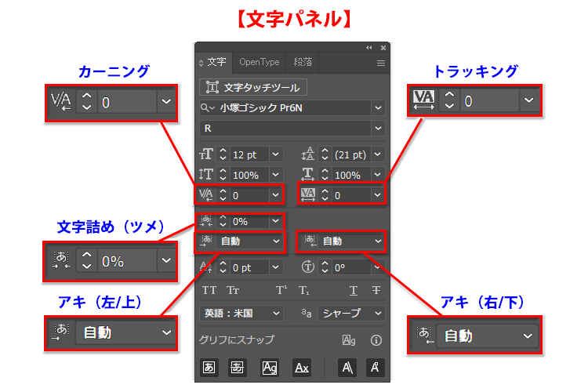Open the horizontal scale dropdown
The image size is (588, 392).
pyautogui.click(x=378, y=175)
